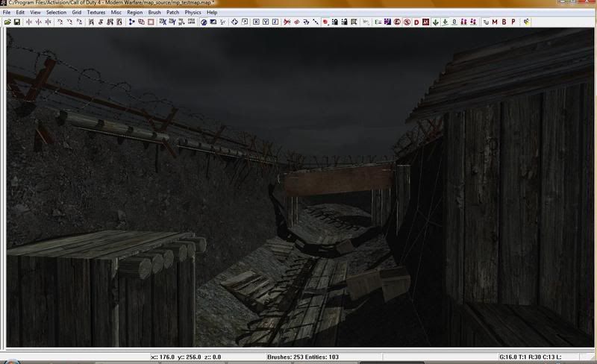This screenshot has height=364, width=597.
Task: Click the red M toolbar icon
Action: pyautogui.click(x=494, y=22)
